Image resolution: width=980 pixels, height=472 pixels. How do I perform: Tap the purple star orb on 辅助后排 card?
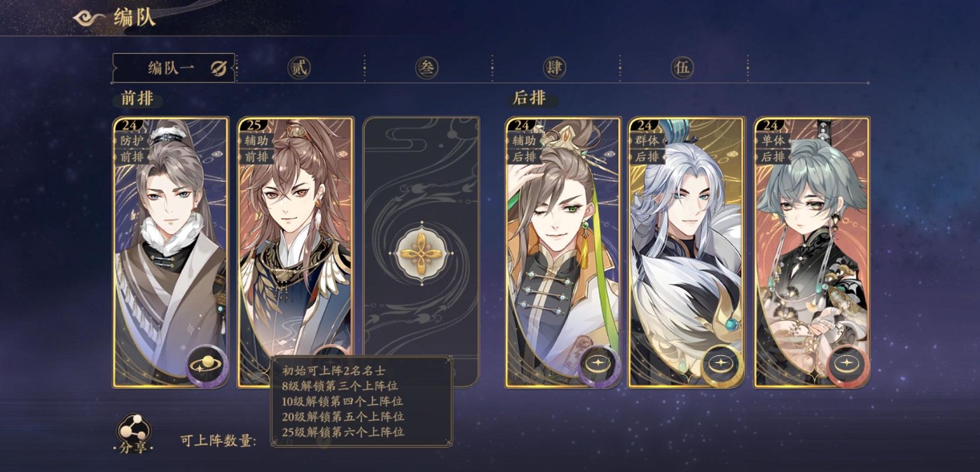click(599, 365)
